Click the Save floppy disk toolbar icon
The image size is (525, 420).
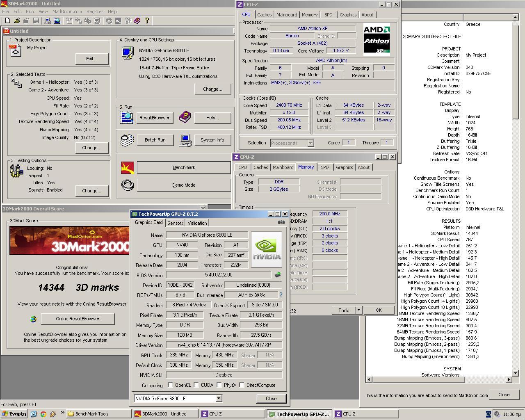tap(36, 21)
